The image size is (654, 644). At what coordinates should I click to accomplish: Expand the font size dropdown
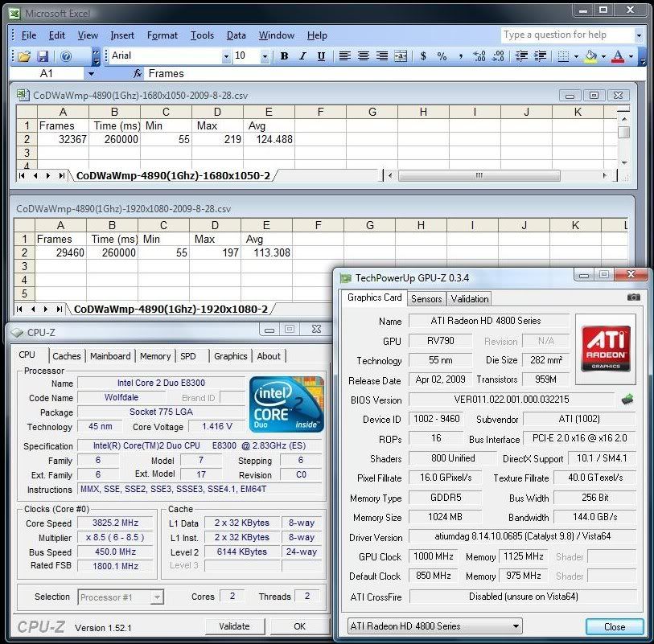click(265, 56)
